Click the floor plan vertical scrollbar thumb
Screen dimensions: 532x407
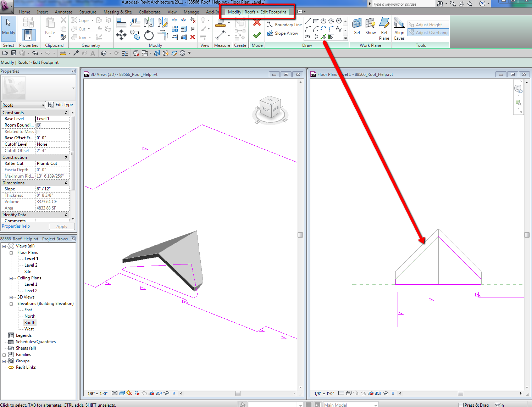tap(527, 235)
